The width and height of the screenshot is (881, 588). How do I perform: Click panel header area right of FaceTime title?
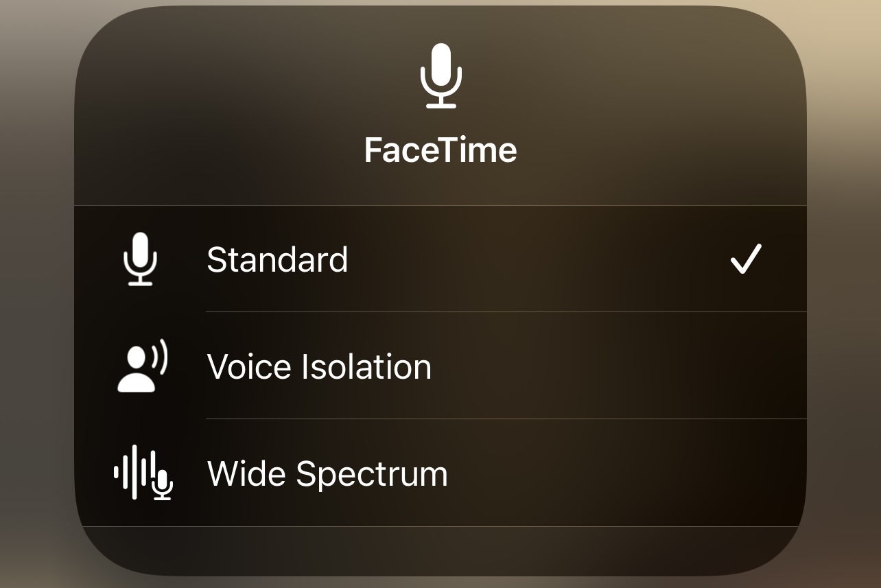(652, 150)
